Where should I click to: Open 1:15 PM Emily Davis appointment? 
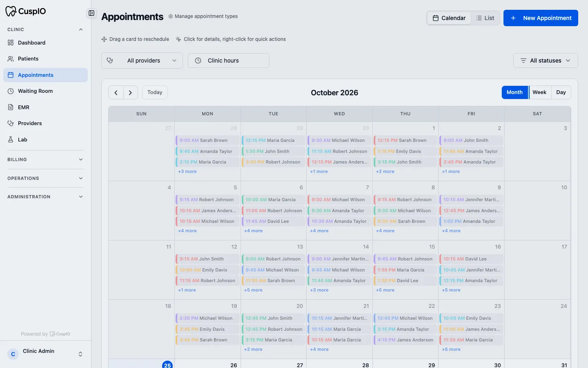[x=405, y=151]
